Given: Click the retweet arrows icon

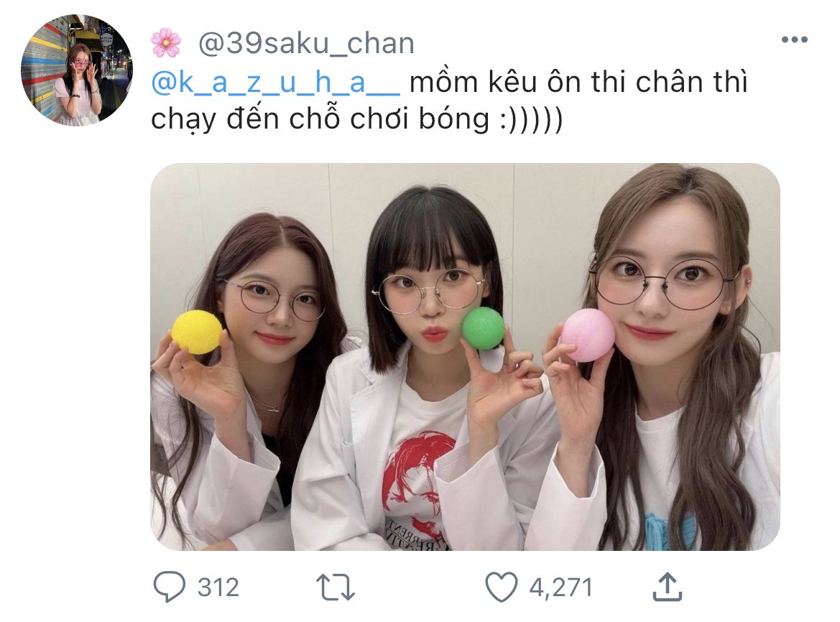Looking at the screenshot, I should (x=336, y=588).
